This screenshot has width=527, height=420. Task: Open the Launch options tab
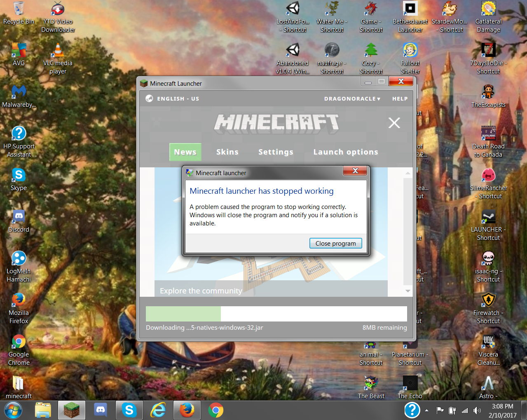(346, 152)
